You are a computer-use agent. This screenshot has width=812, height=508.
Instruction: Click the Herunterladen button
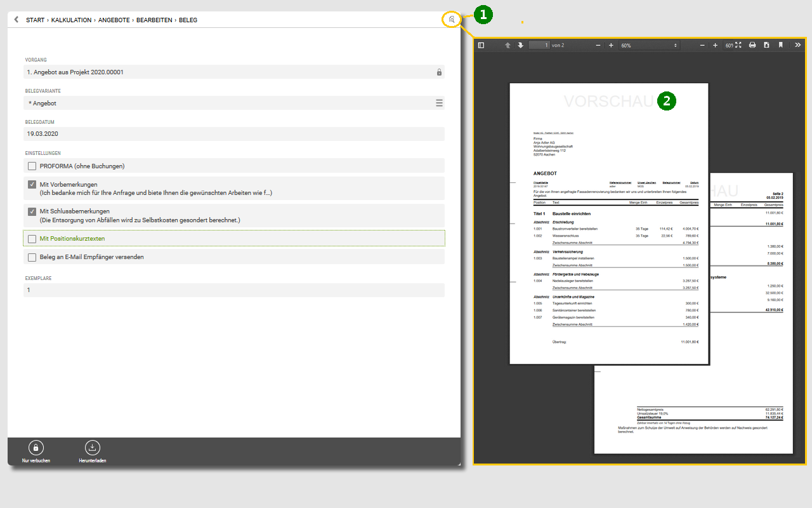[92, 451]
